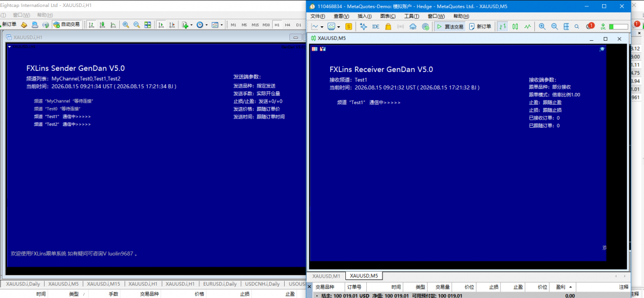Open 工具(T) menu in MetaQuotes window
This screenshot has height=298, width=644.
click(412, 16)
